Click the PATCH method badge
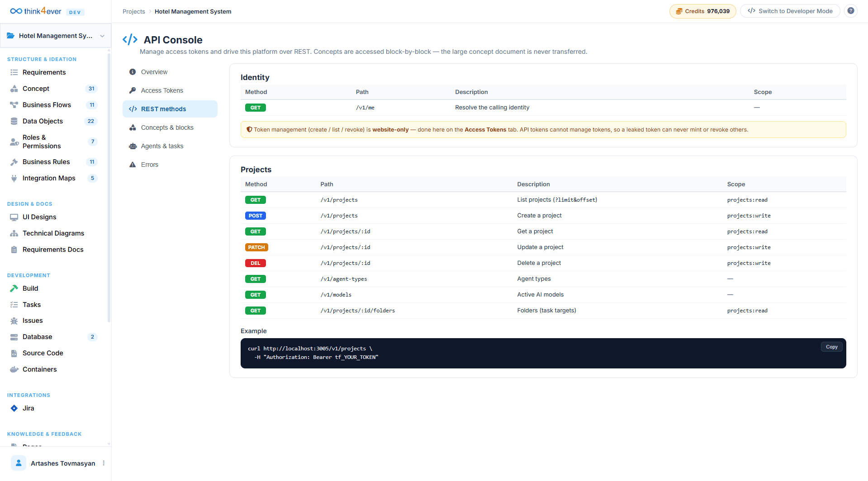 [256, 247]
